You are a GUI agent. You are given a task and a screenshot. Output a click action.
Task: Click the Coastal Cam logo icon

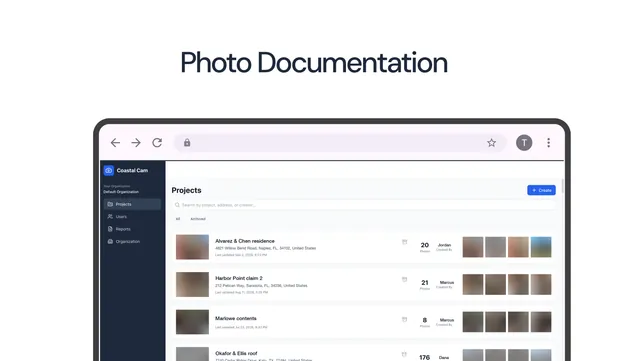tap(109, 170)
